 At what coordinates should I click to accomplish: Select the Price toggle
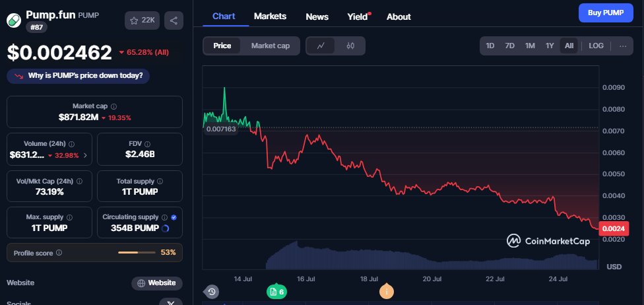tap(222, 46)
